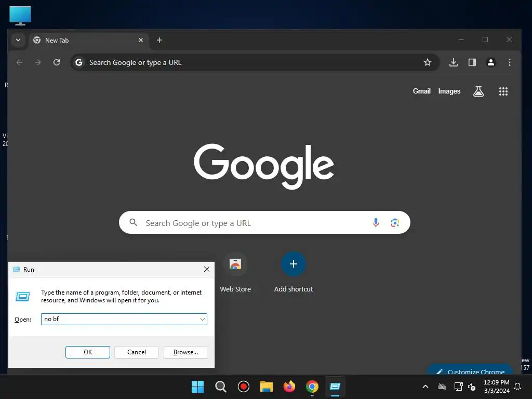This screenshot has width=532, height=399.
Task: Click OK in the Run dialog
Action: pos(87,352)
